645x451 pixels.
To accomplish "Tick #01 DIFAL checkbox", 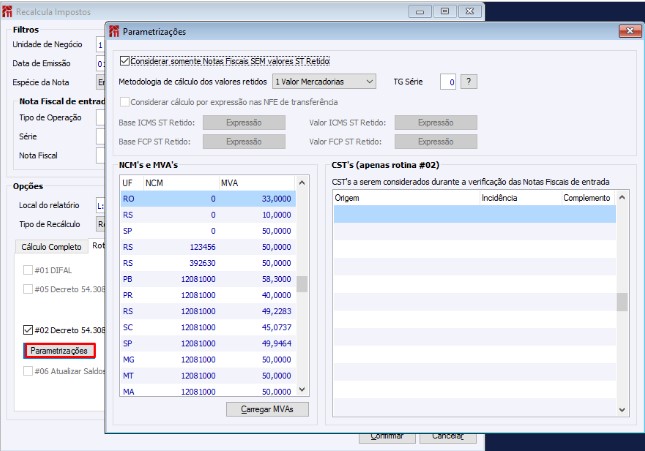I will [28, 270].
